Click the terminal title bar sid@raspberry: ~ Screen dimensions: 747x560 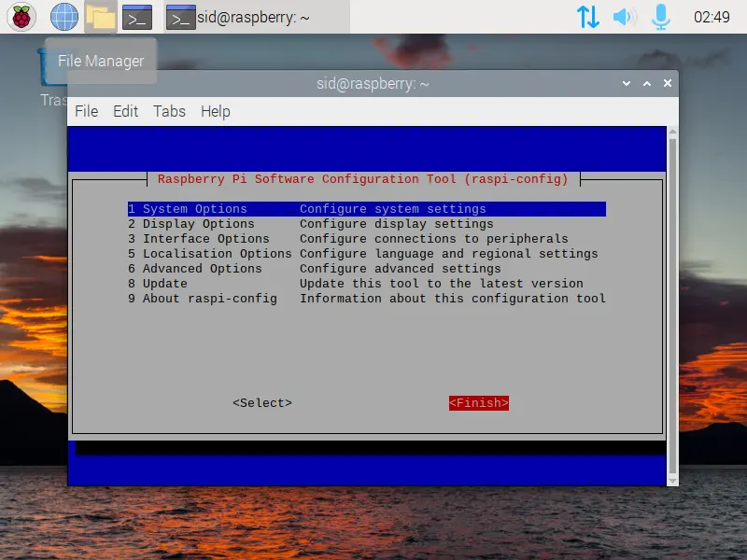coord(373,84)
